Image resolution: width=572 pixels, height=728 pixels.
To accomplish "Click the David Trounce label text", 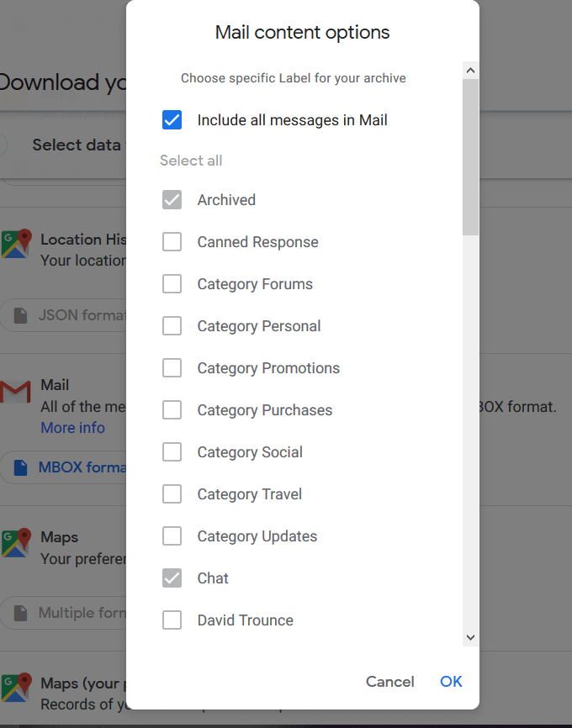I will pyautogui.click(x=246, y=620).
